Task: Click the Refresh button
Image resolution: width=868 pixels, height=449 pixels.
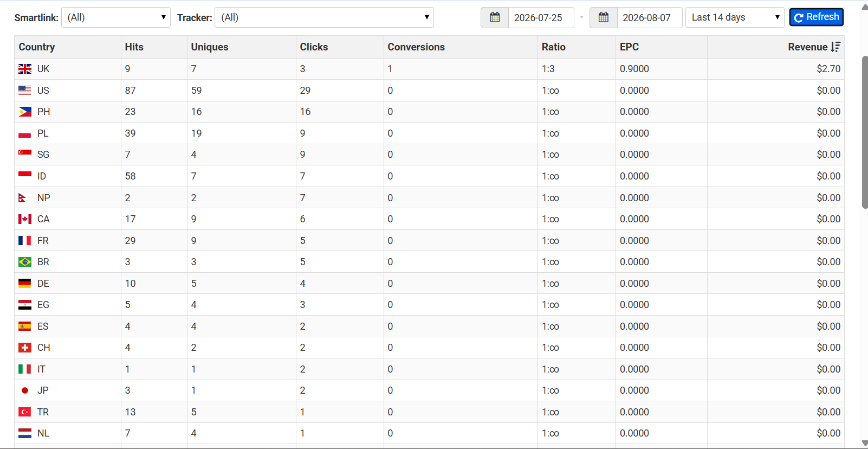Action: click(x=816, y=17)
